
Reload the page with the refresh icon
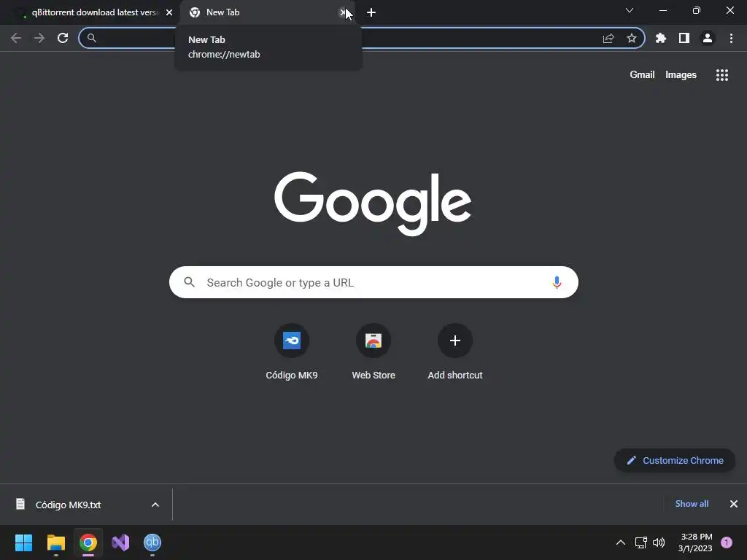(x=63, y=38)
